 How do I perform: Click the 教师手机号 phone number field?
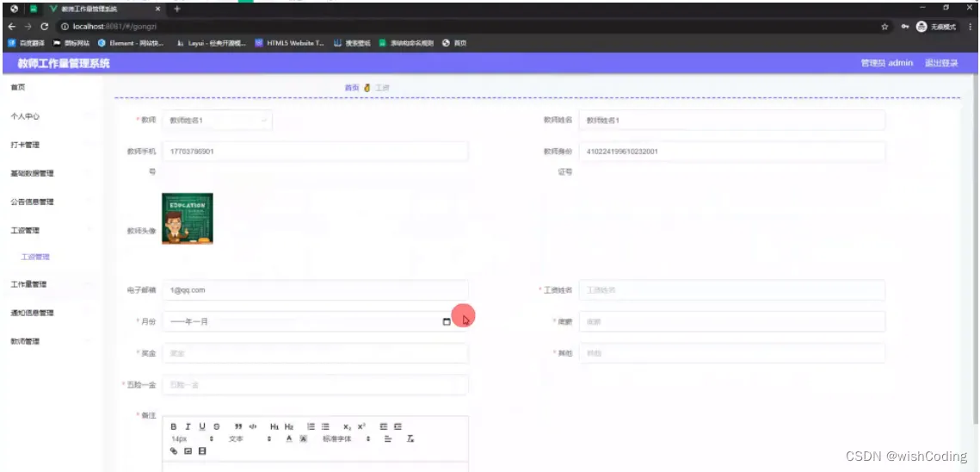(315, 152)
